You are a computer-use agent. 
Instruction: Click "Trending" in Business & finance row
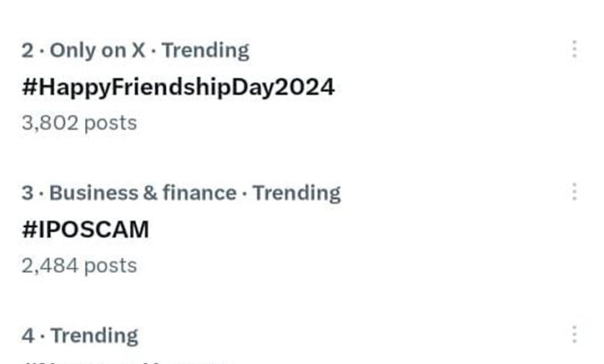(x=297, y=193)
